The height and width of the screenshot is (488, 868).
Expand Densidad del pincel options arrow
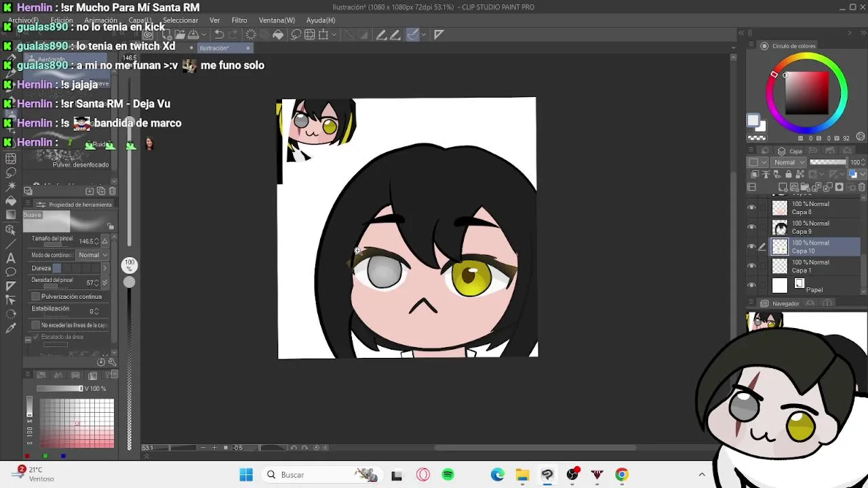(104, 283)
